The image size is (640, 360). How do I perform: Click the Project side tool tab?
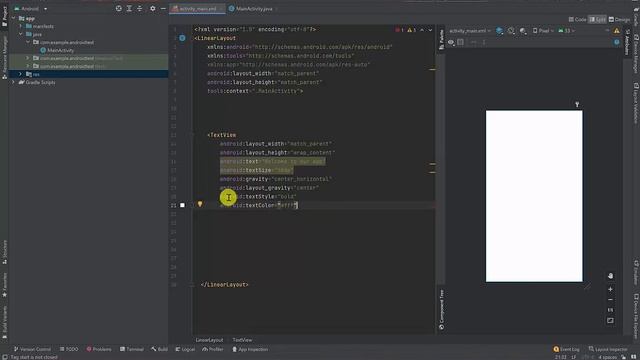click(4, 16)
